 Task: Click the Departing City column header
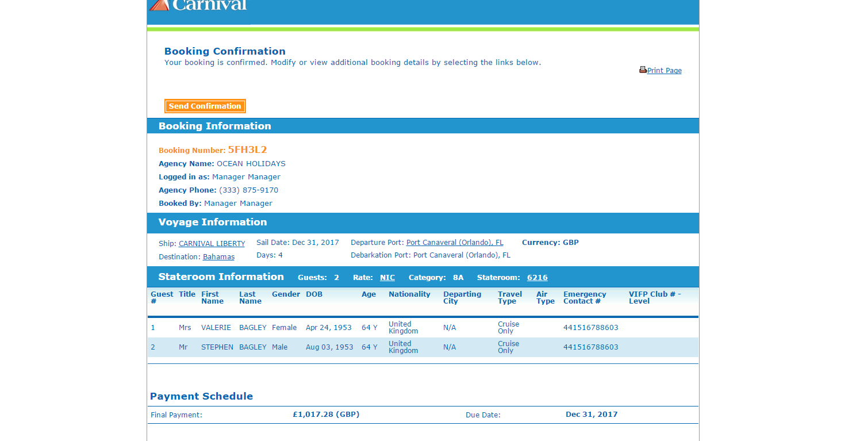pos(462,298)
